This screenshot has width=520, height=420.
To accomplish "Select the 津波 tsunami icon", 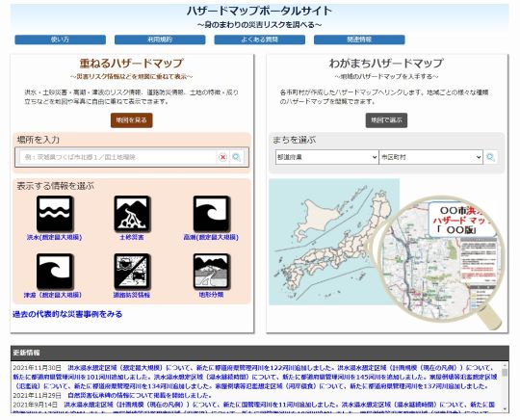I will click(x=55, y=272).
